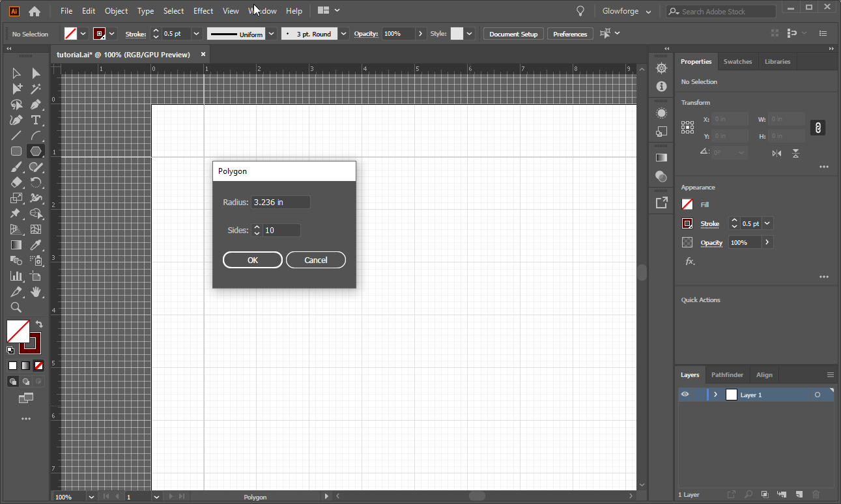This screenshot has height=504, width=841.
Task: Open the Discover lightbulb icon
Action: tap(580, 11)
